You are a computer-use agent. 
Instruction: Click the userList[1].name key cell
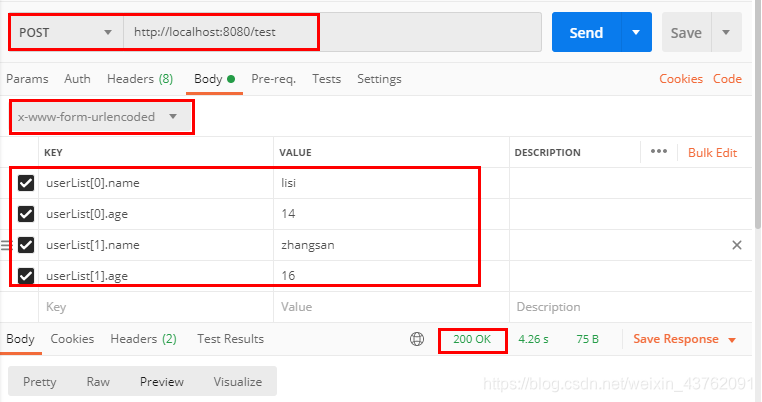pos(156,245)
